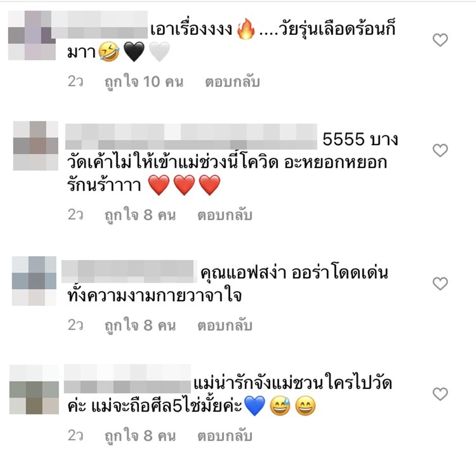Select the fourth commenter's blurred username
Viewport: 476px width, 469px height.
pyautogui.click(x=127, y=379)
